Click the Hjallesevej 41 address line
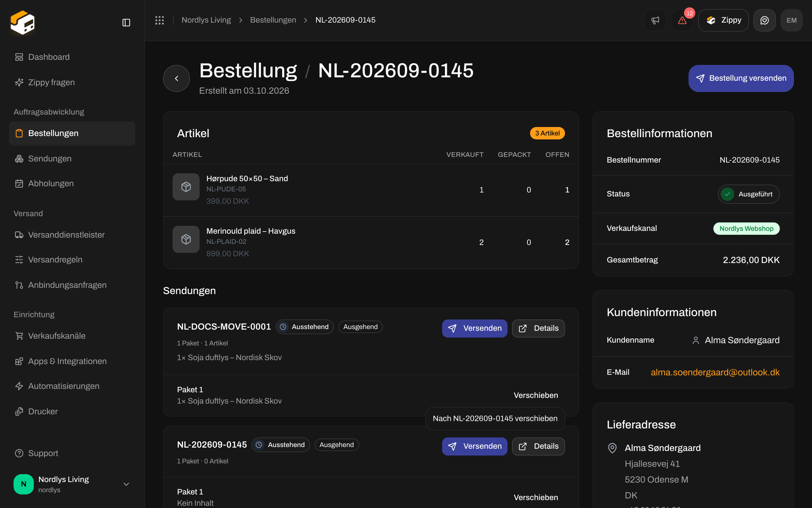This screenshot has height=508, width=812. point(652,464)
